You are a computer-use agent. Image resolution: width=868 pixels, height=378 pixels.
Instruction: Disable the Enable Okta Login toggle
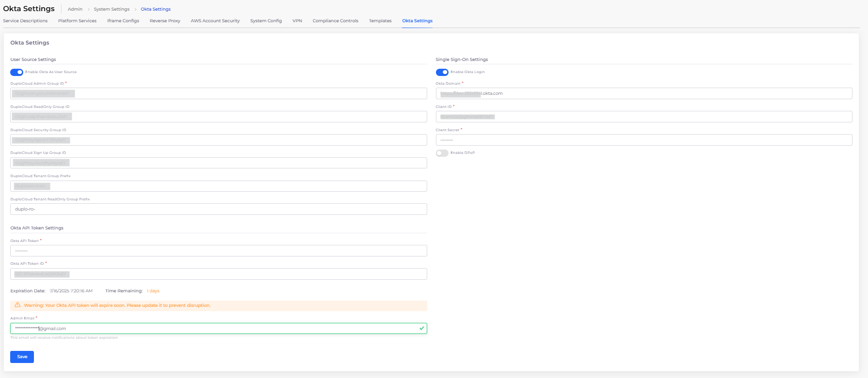pos(442,72)
